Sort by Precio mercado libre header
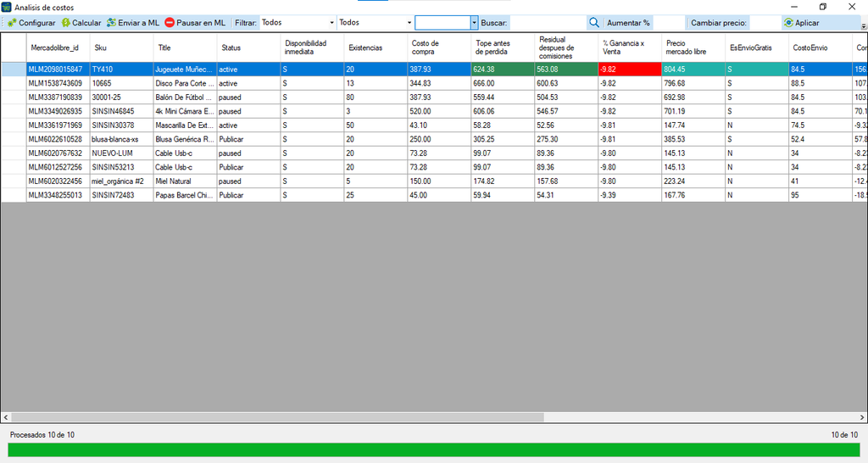Screen dimensions: 868x463 pyautogui.click(x=693, y=47)
